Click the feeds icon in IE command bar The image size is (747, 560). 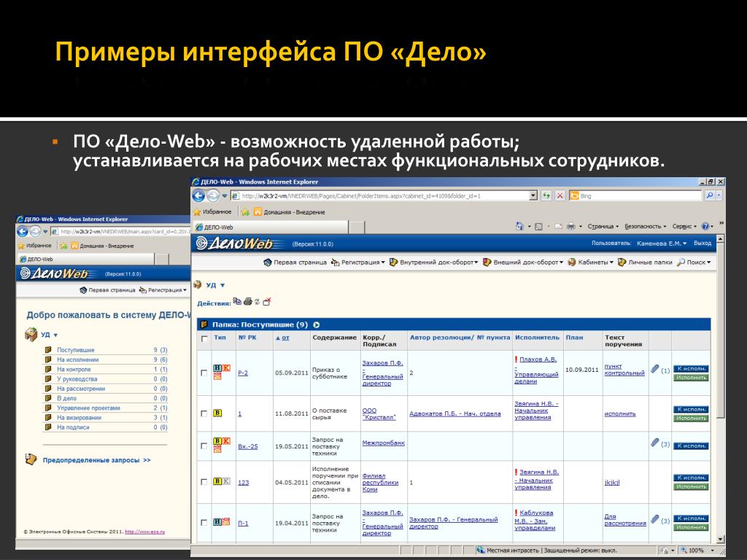(x=539, y=227)
